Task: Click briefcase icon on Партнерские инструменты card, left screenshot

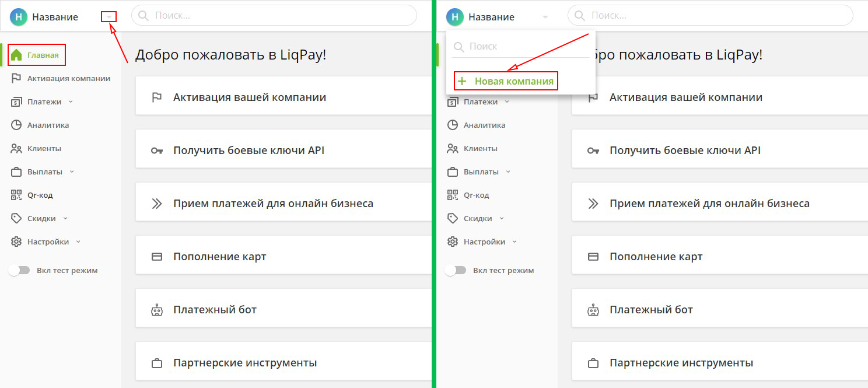Action: (156, 363)
